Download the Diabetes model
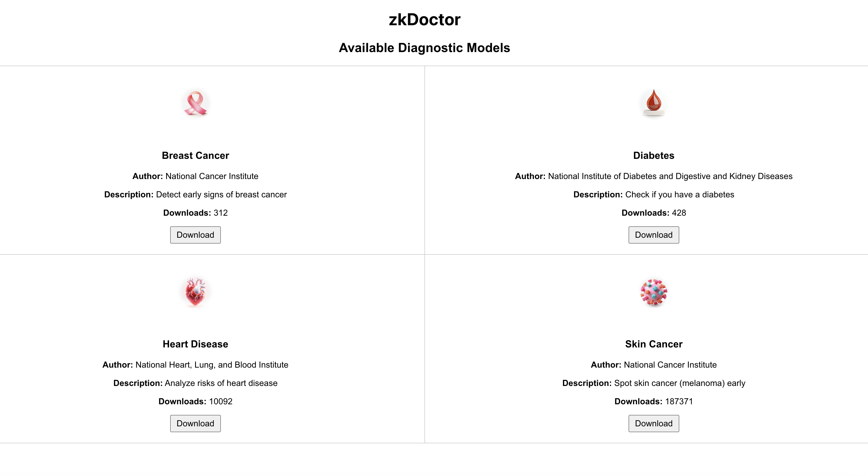 [653, 235]
